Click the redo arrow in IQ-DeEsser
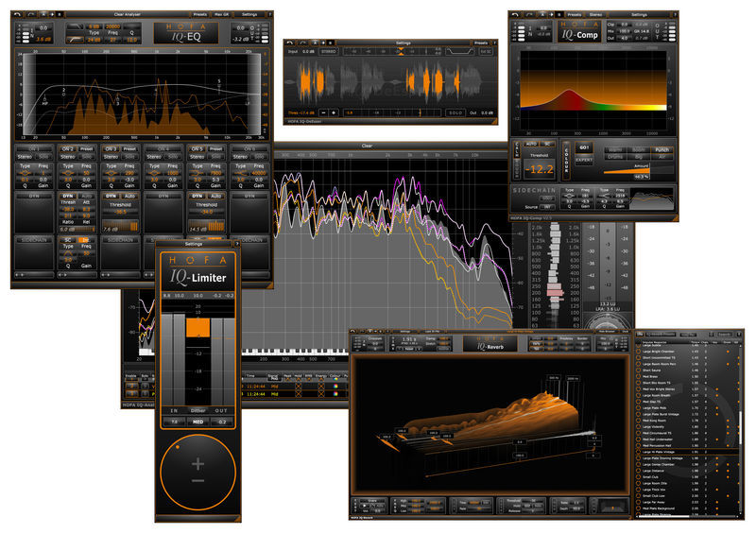 [302, 43]
